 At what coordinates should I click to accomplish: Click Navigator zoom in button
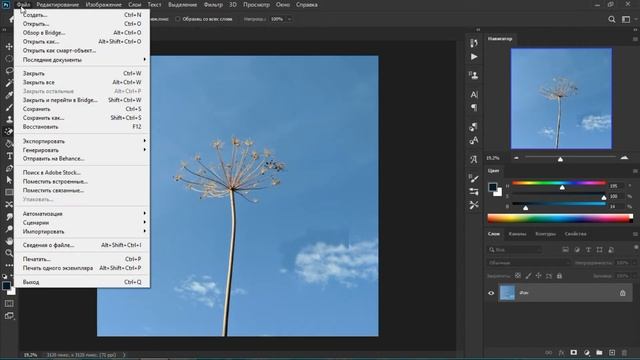pos(624,158)
